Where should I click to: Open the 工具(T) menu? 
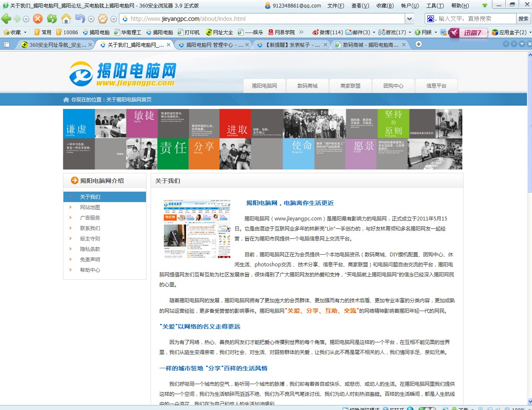coord(435,5)
